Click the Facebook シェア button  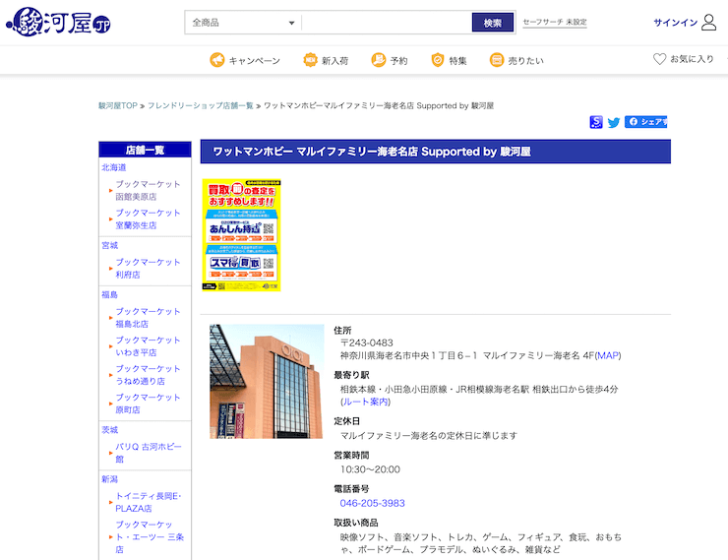click(645, 122)
